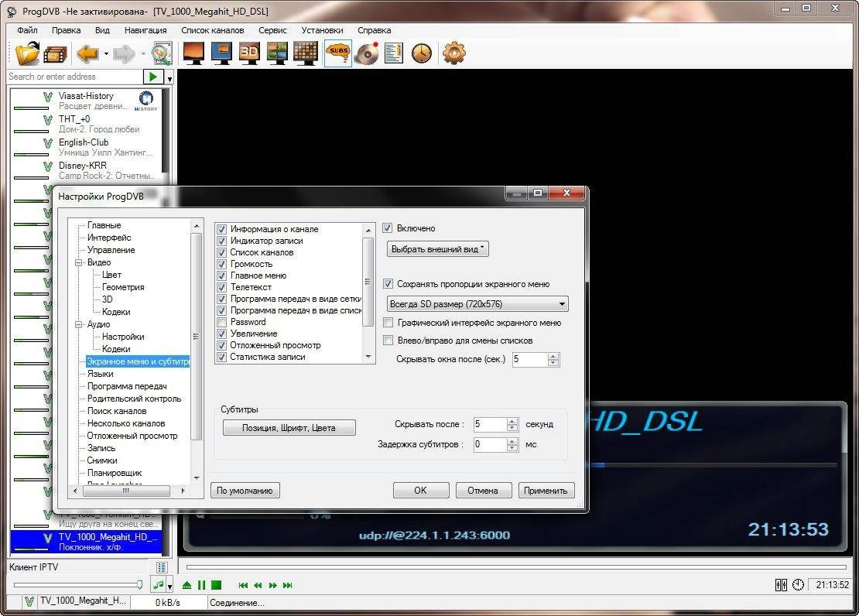The width and height of the screenshot is (859, 616).
Task: Open the program guide list icon
Action: pyautogui.click(x=393, y=53)
